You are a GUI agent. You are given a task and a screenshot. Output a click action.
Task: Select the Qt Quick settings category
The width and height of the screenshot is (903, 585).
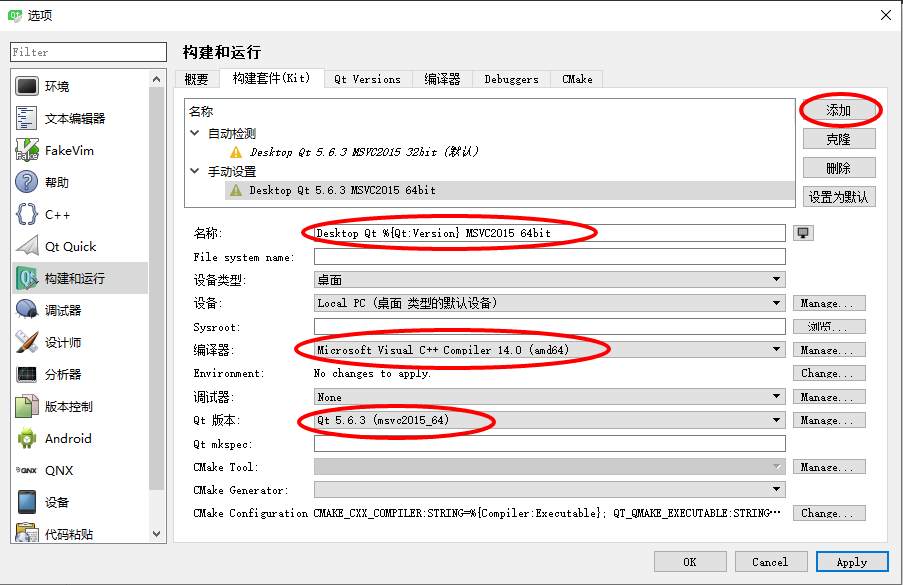(70, 247)
